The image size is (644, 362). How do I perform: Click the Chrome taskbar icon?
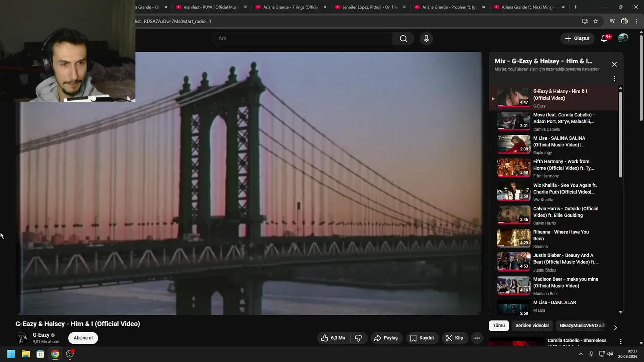(55, 354)
